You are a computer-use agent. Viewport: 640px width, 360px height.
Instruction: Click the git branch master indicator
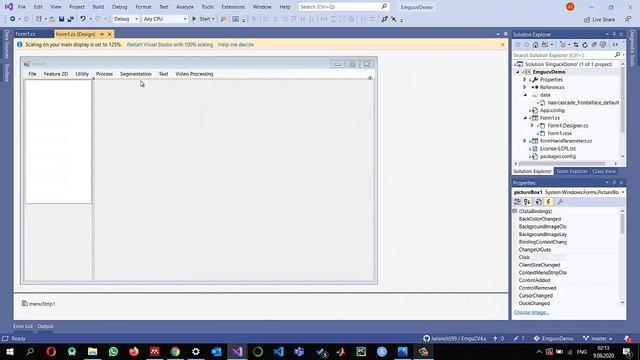point(598,339)
